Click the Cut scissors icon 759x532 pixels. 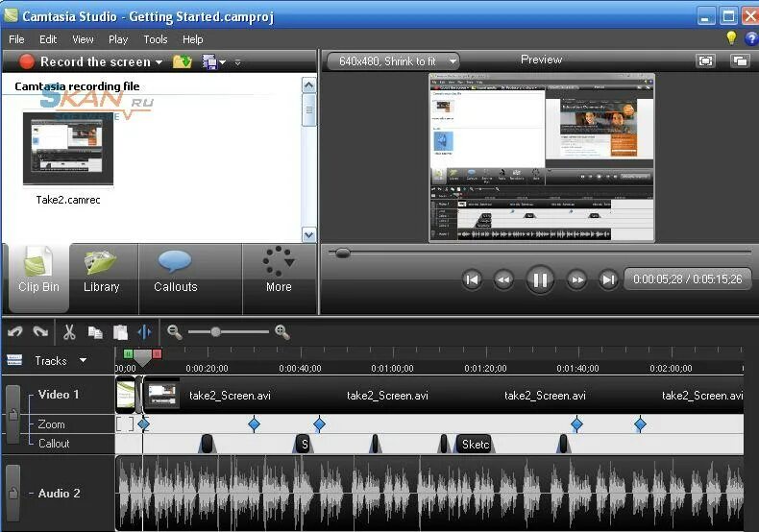69,332
